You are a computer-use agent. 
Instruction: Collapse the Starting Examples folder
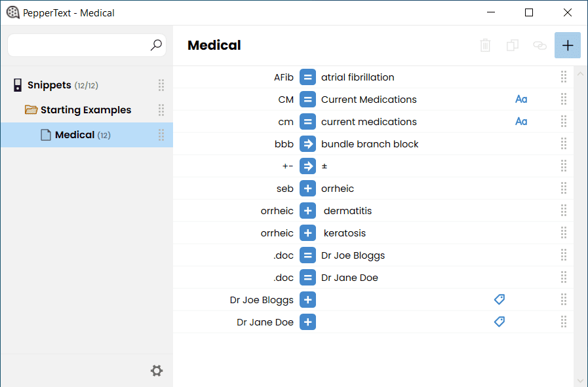click(x=31, y=110)
